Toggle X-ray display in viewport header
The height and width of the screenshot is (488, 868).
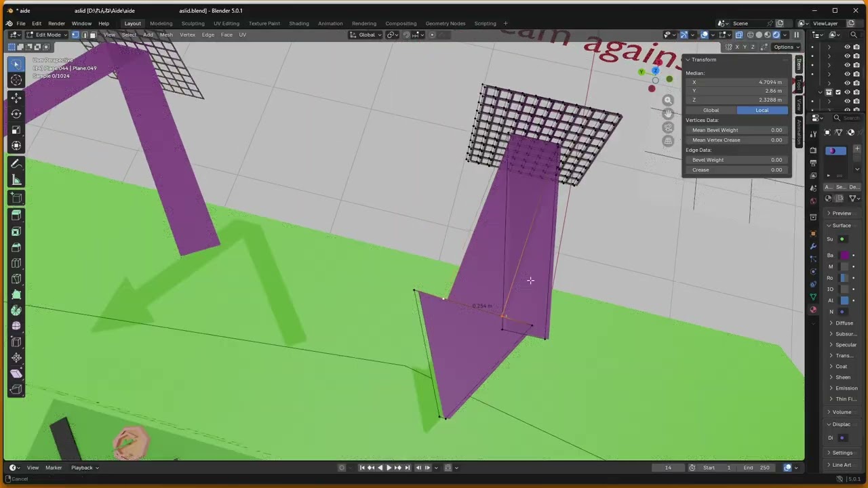739,35
